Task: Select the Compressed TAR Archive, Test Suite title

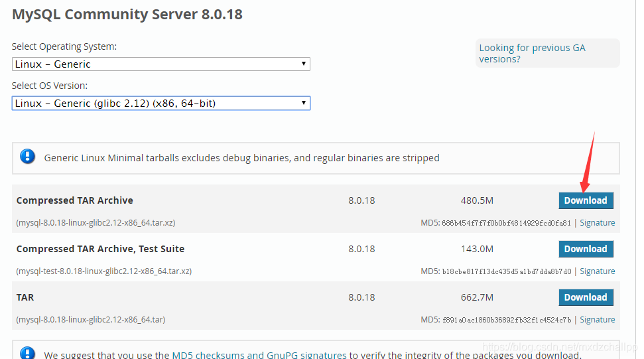Action: (100, 249)
